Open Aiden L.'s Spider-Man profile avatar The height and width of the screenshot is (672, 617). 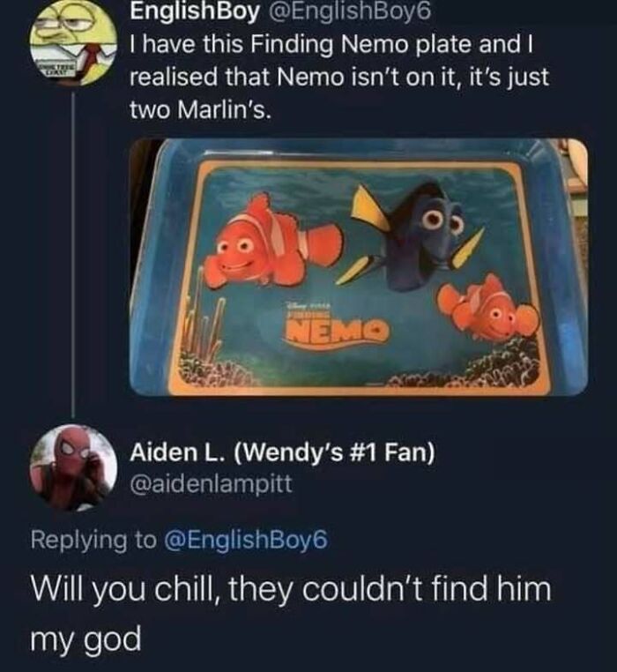pyautogui.click(x=74, y=467)
